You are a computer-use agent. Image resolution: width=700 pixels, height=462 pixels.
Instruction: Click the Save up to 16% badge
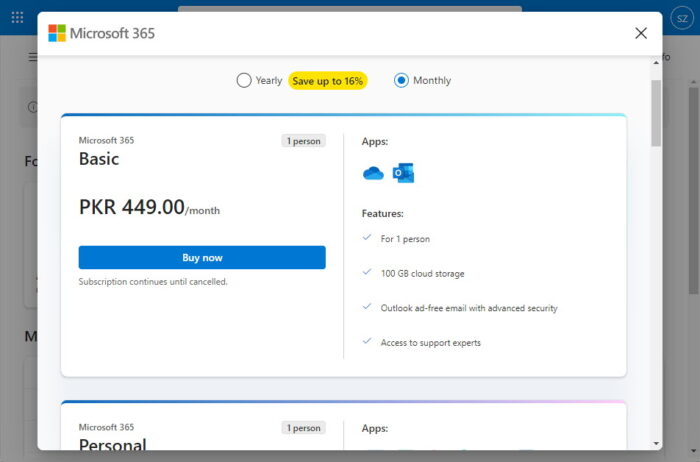[328, 81]
